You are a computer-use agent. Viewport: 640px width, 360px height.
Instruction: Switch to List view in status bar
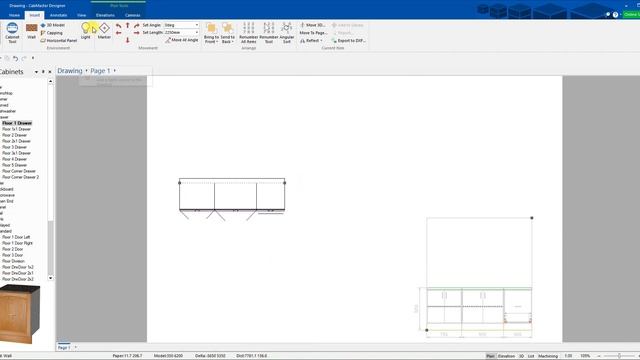pos(531,356)
